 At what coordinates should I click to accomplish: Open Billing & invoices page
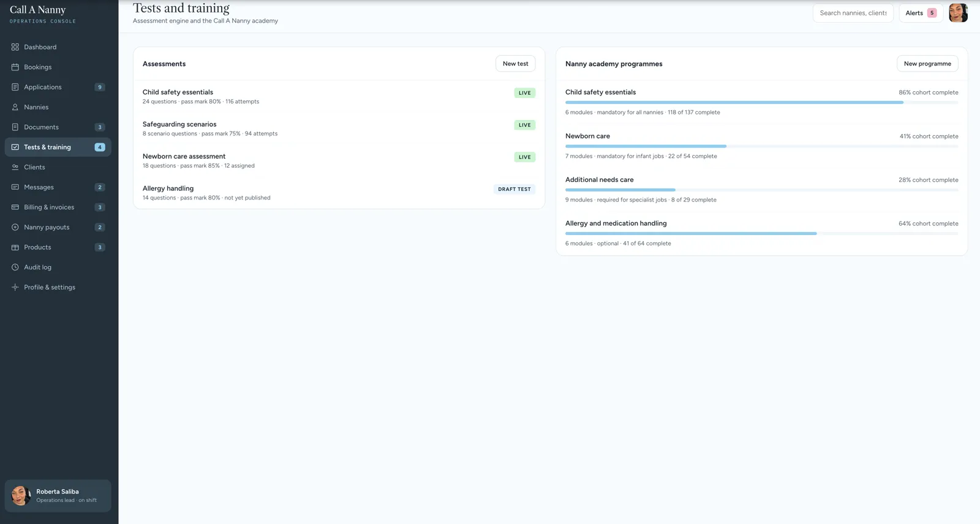(x=58, y=207)
